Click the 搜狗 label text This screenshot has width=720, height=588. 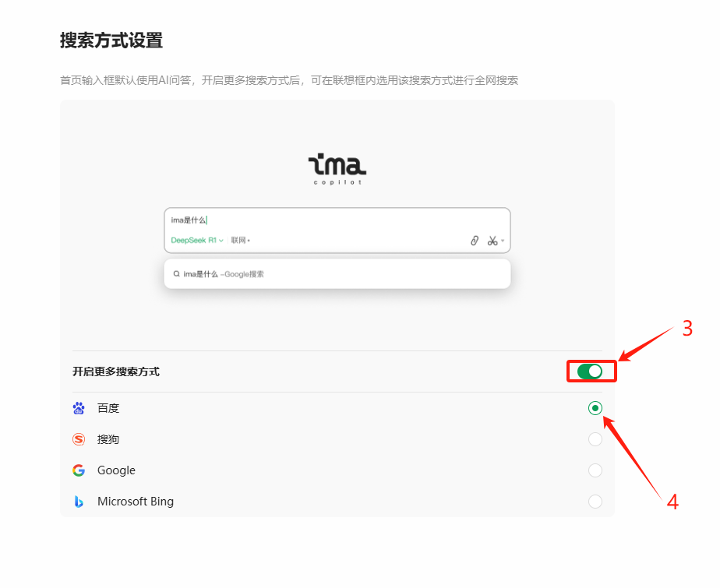[108, 439]
